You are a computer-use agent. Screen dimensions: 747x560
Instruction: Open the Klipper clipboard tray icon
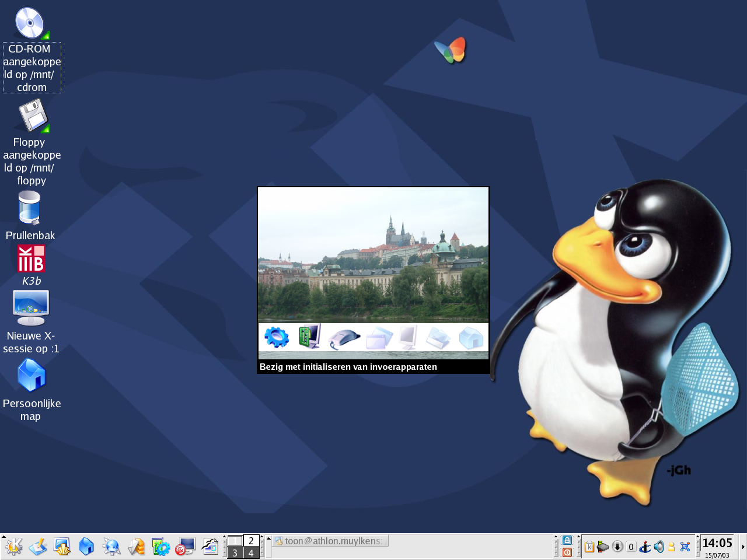(589, 547)
